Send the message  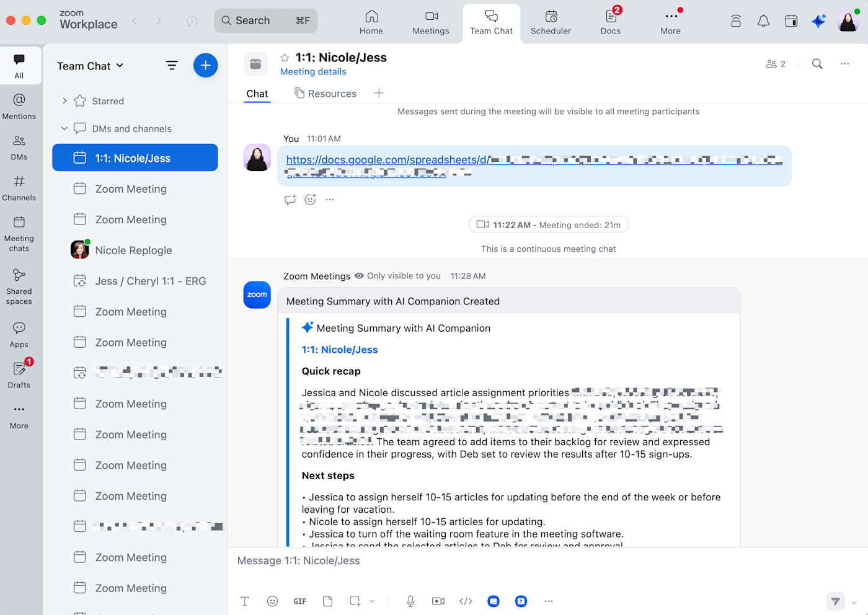(836, 601)
